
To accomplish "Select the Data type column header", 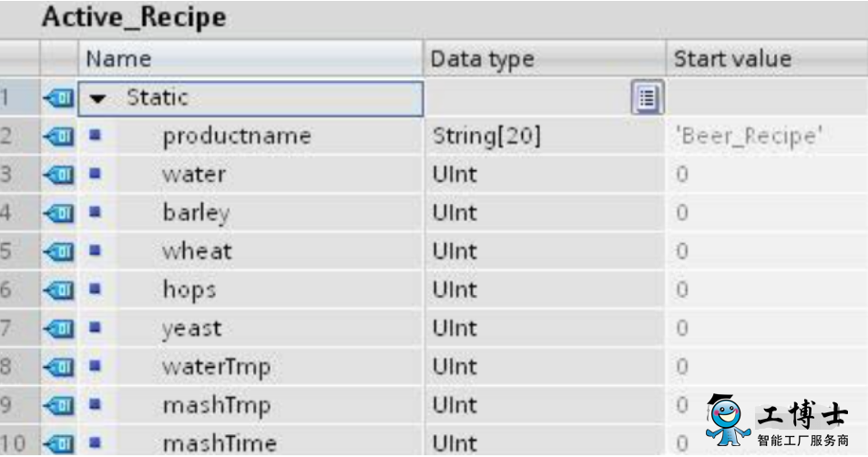I will [x=545, y=58].
